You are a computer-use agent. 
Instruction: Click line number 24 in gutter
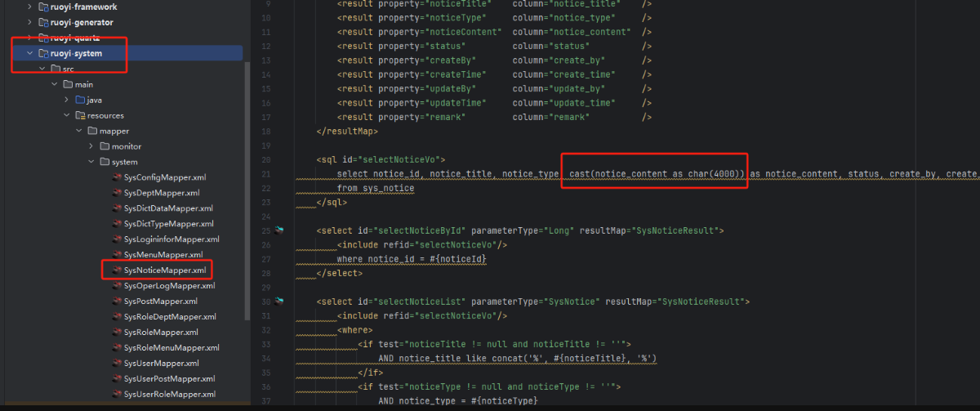coord(266,217)
